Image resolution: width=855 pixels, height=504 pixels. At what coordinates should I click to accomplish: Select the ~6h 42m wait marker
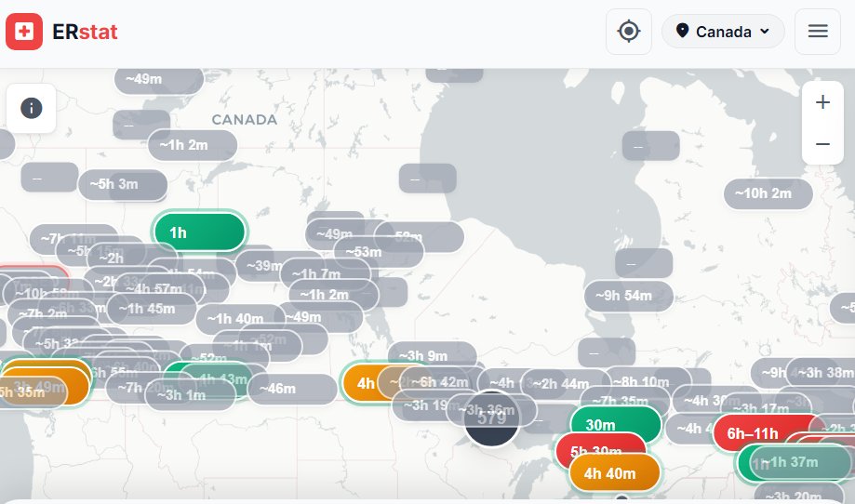click(443, 382)
